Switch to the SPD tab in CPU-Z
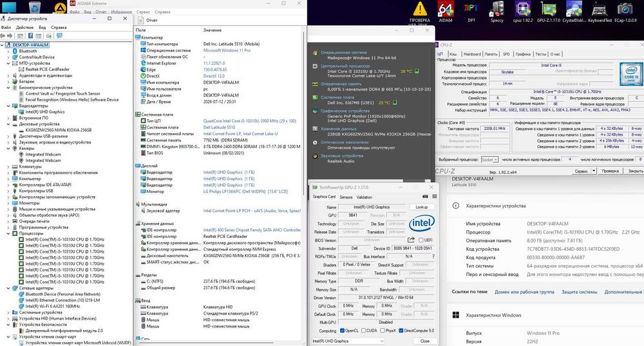 (x=506, y=54)
